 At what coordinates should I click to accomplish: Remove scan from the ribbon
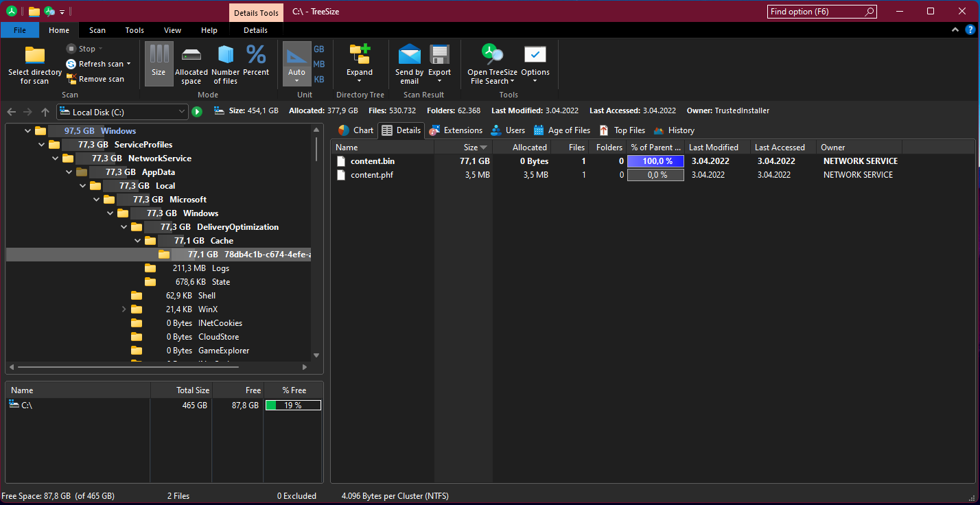pos(95,79)
